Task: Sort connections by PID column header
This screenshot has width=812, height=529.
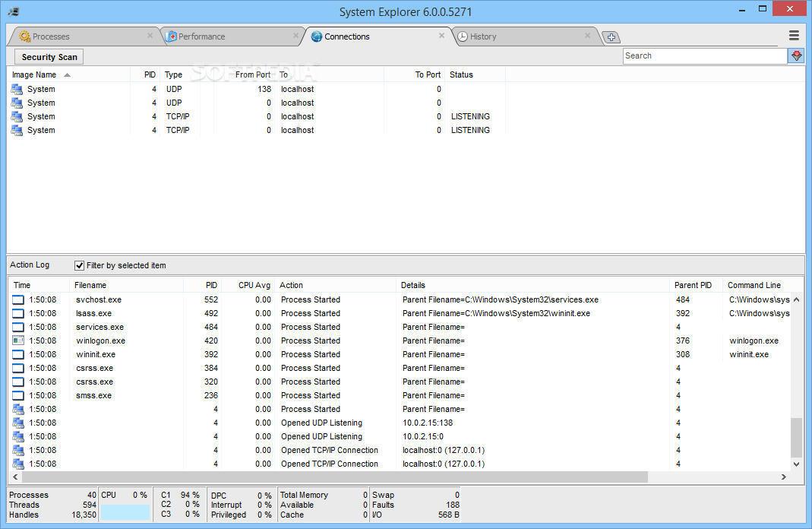Action: [x=145, y=74]
